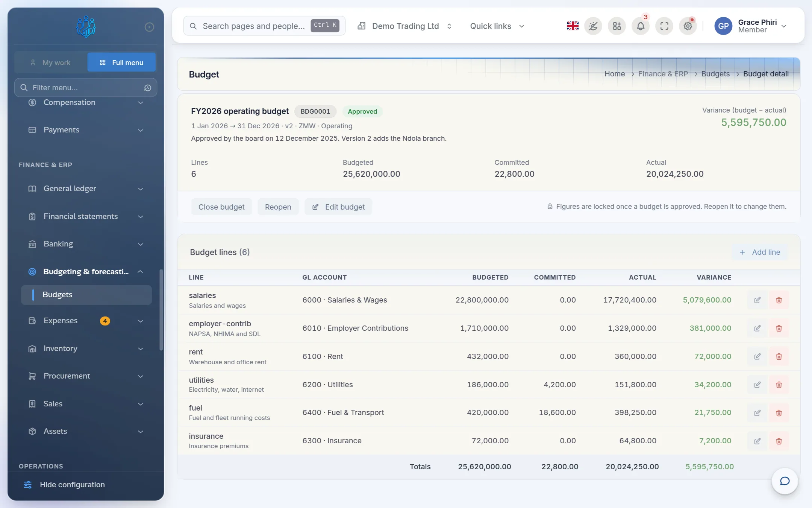The image size is (812, 508).
Task: Change language via UK flag icon
Action: point(573,26)
